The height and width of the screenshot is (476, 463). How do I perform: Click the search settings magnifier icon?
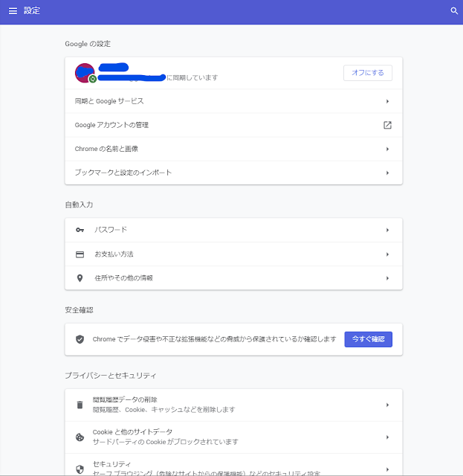click(454, 11)
